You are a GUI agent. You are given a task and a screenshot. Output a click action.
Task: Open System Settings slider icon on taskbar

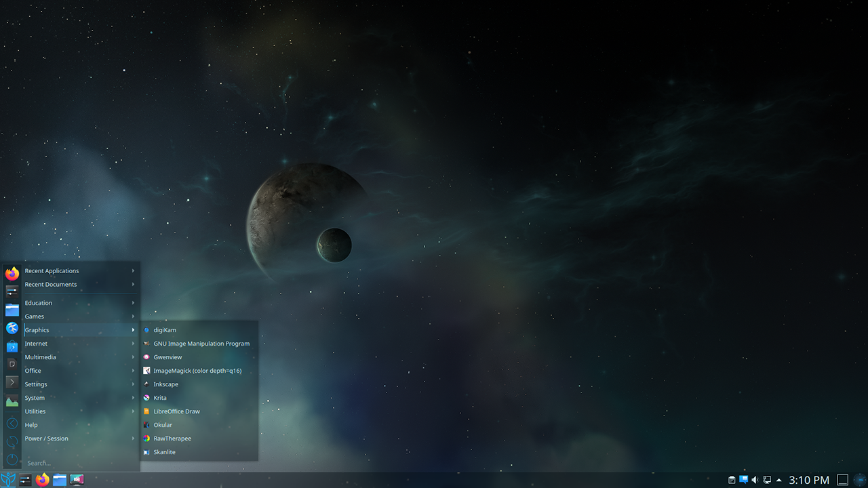click(25, 480)
